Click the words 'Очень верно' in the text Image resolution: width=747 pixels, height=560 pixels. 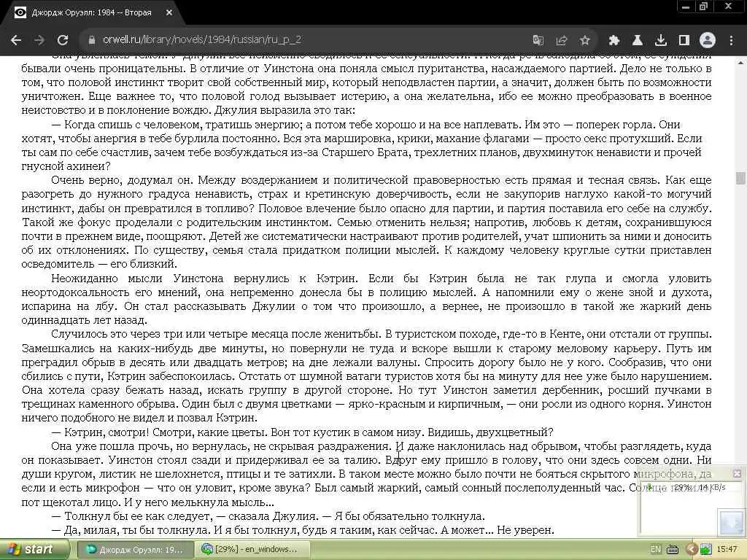87,180
